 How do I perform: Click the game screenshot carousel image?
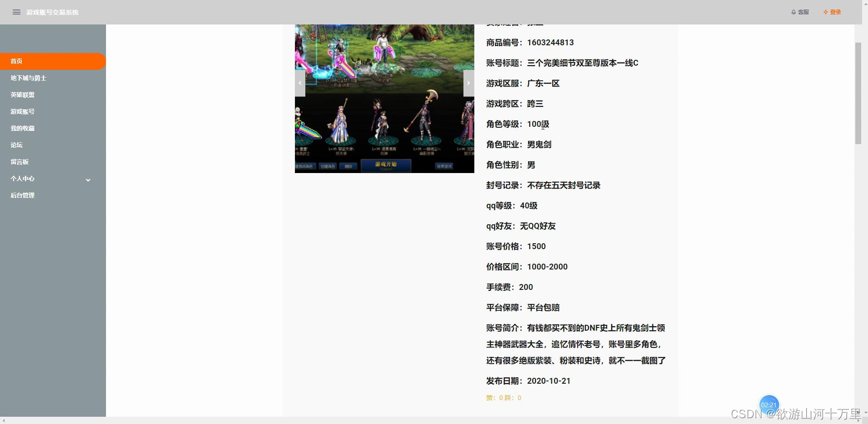[x=385, y=99]
